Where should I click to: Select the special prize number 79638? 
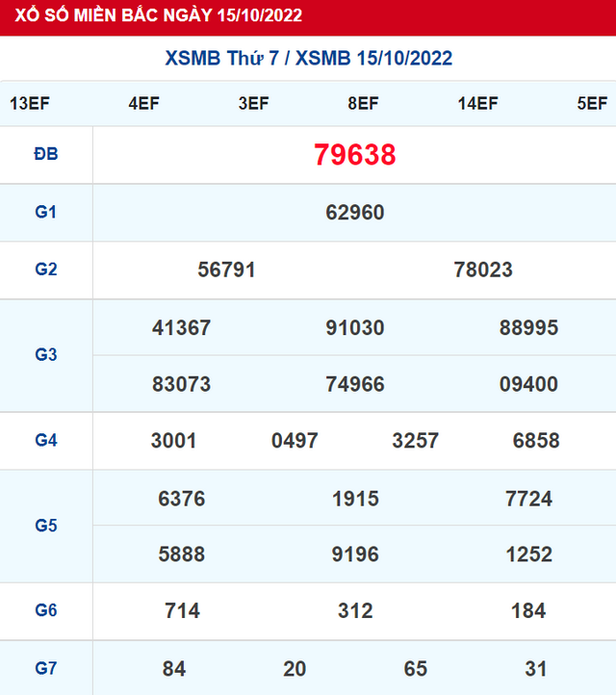coord(354,155)
